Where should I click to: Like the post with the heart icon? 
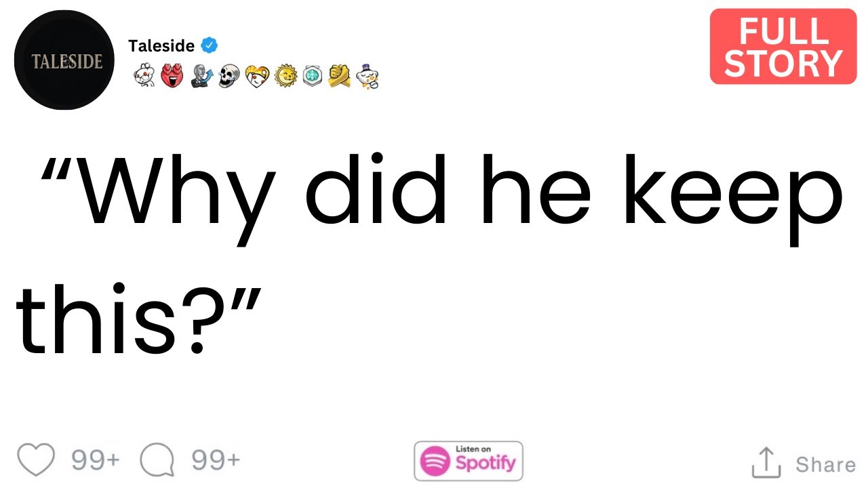coord(35,461)
